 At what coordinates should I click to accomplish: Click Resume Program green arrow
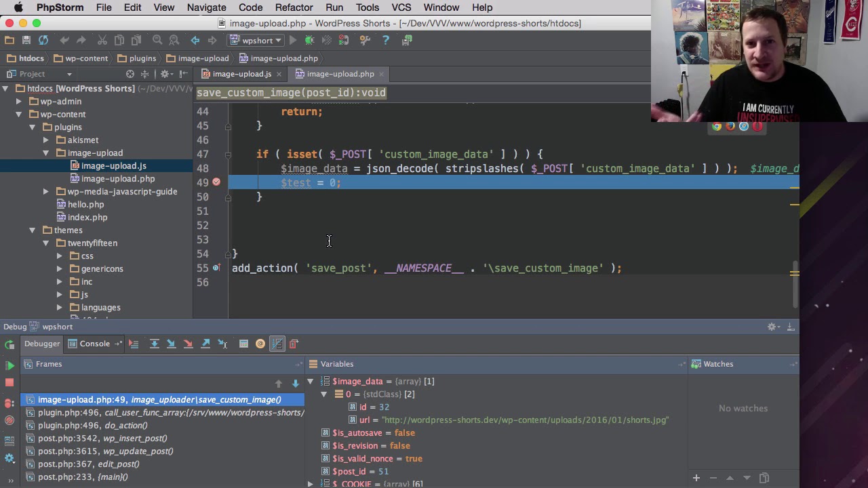(9, 365)
